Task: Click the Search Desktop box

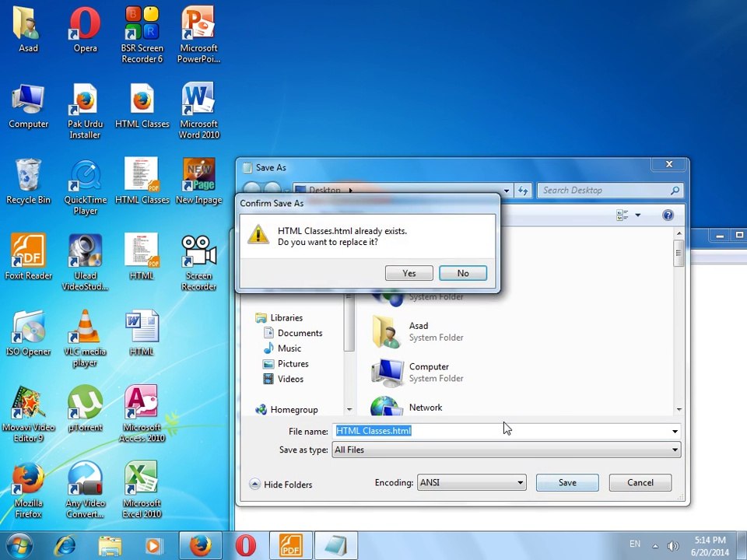Action: tap(610, 191)
